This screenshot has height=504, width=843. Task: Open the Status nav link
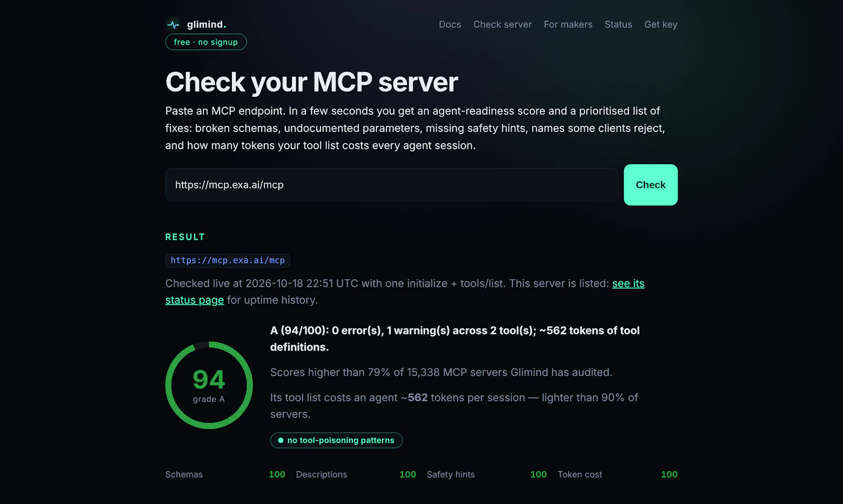(618, 24)
